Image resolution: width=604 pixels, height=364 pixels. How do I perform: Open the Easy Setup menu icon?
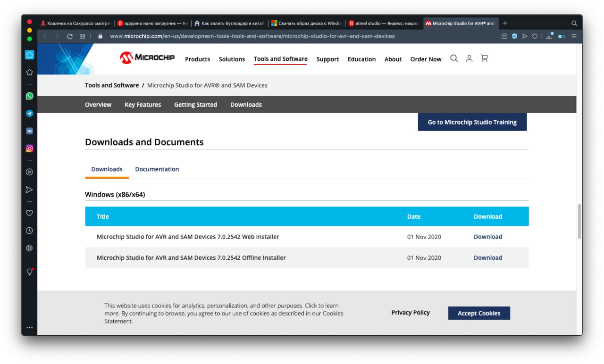(574, 36)
